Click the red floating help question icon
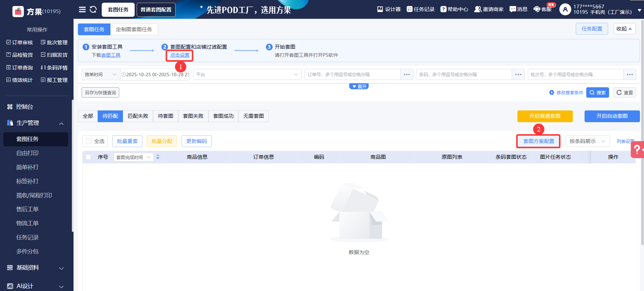Screen dimensions: 644x291 637,150
